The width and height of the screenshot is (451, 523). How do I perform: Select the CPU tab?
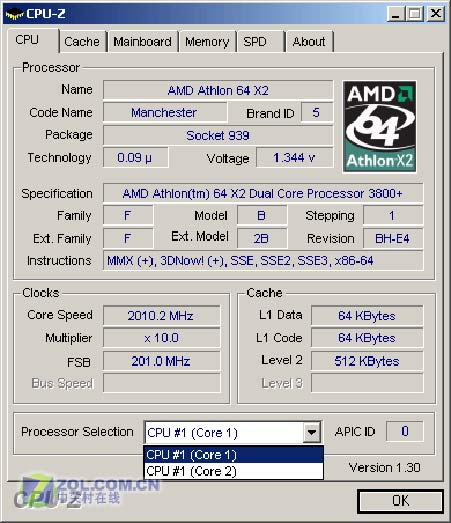click(x=33, y=40)
